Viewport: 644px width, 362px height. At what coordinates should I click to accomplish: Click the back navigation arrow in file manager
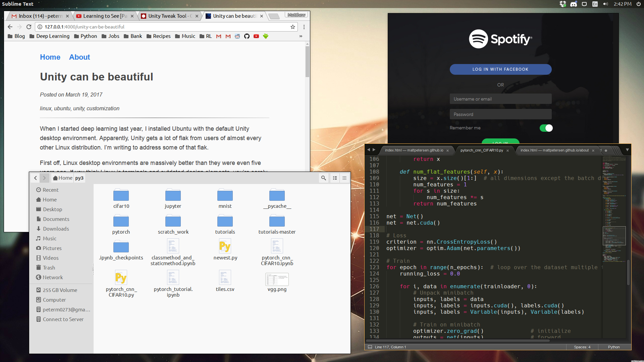[36, 178]
